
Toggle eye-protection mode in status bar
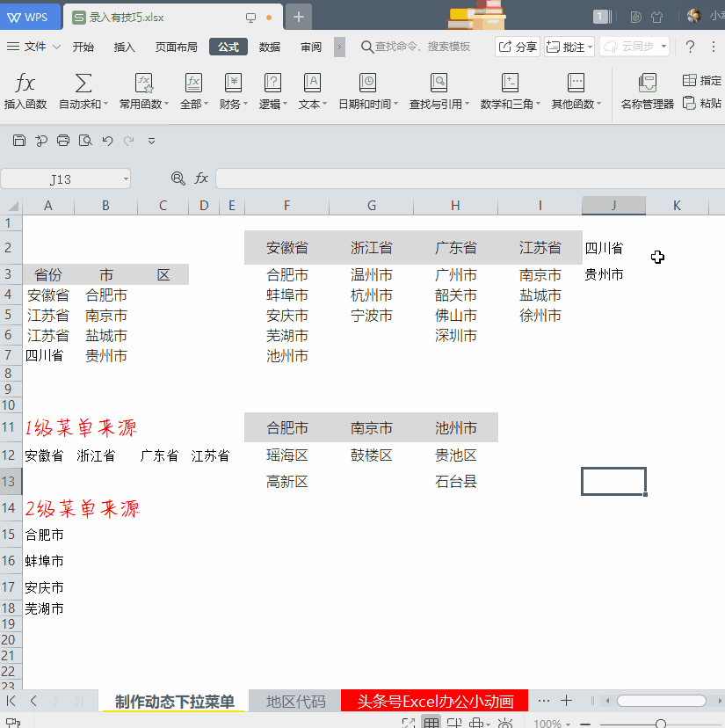click(505, 723)
